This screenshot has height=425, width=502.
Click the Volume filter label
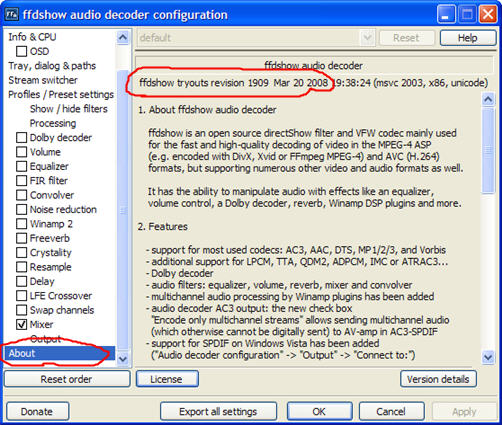click(45, 152)
